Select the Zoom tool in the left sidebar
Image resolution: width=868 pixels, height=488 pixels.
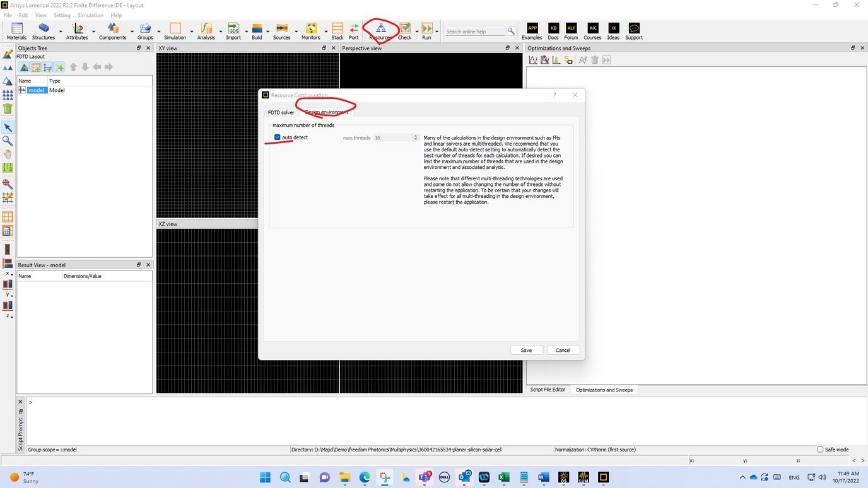(8, 141)
